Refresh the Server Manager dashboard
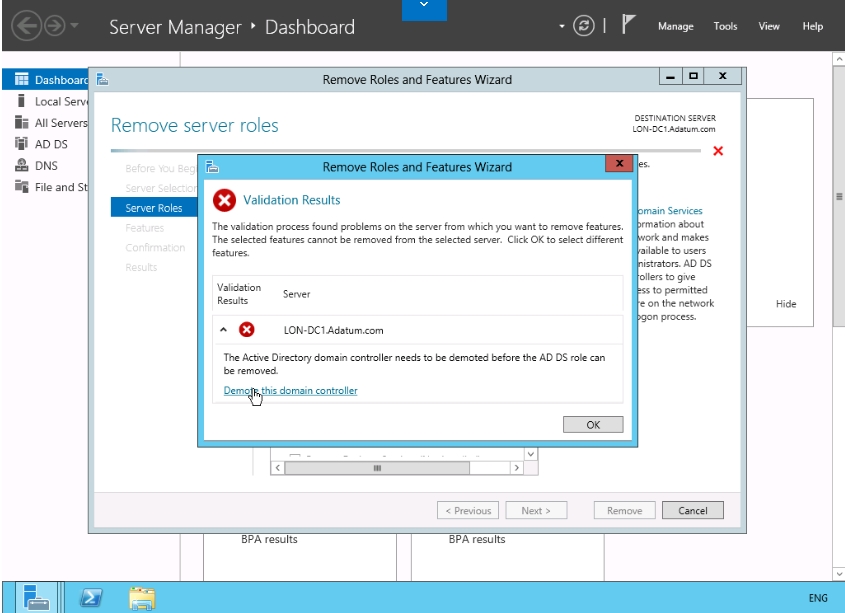The height and width of the screenshot is (613, 845). [584, 25]
